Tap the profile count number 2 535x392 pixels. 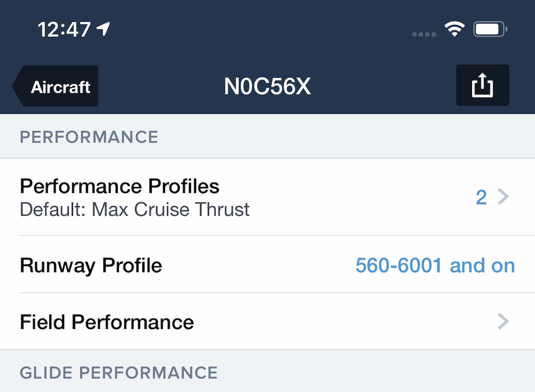click(x=481, y=197)
